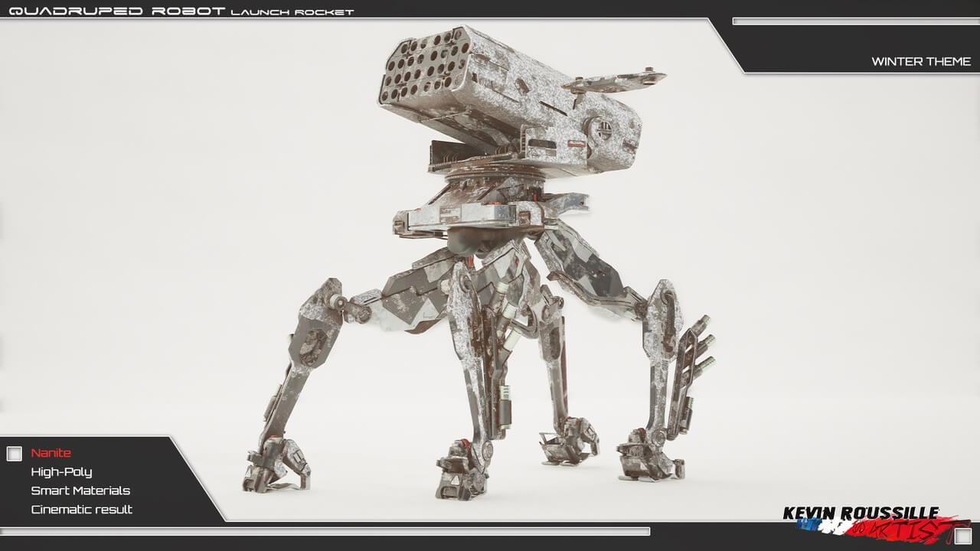
Task: Click the 'Cinematic result' text
Action: click(x=82, y=509)
